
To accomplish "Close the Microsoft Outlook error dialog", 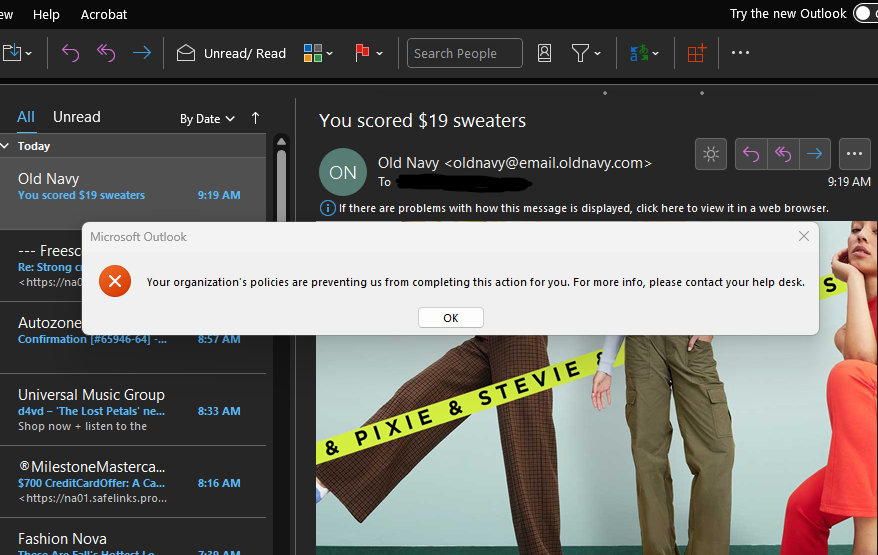I will pos(804,236).
